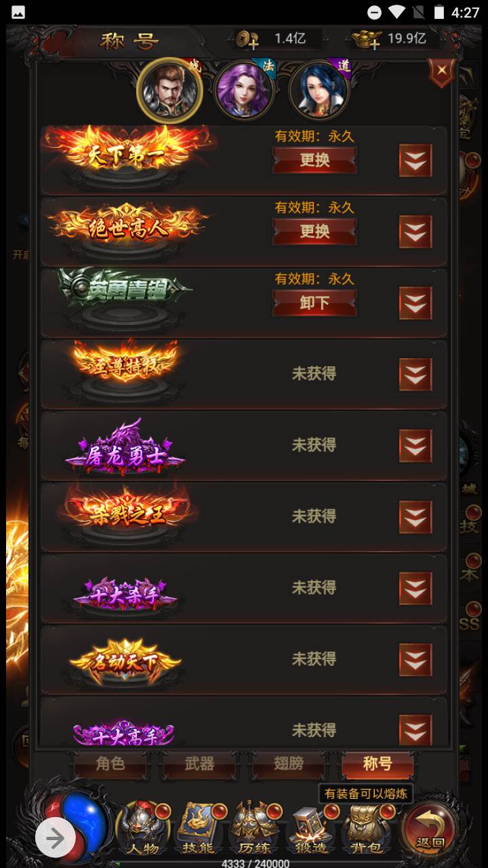This screenshot has width=488, height=868.
Task: Switch to the 翅膀 wings tab
Action: pyautogui.click(x=289, y=764)
